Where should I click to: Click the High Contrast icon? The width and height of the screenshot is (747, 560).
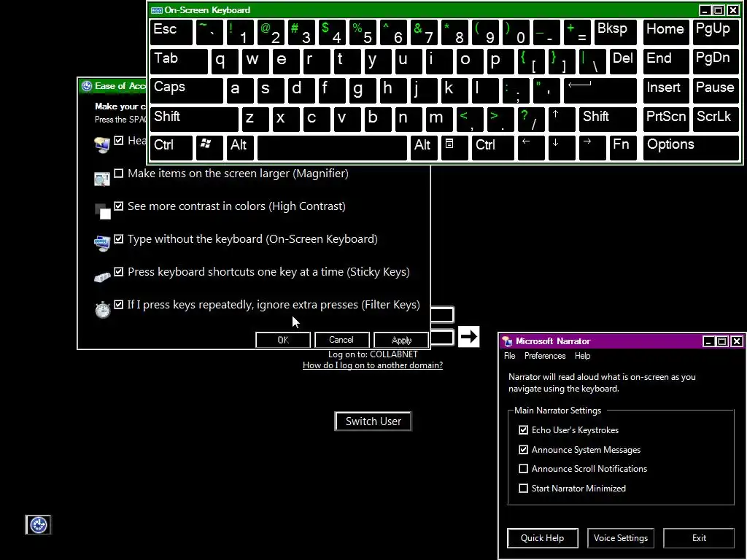point(102,211)
